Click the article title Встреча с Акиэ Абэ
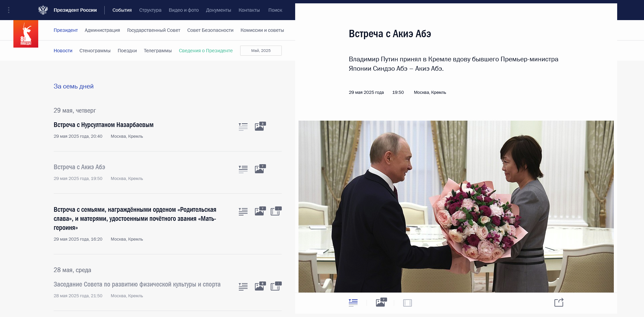This screenshot has width=644, height=317. (x=390, y=34)
